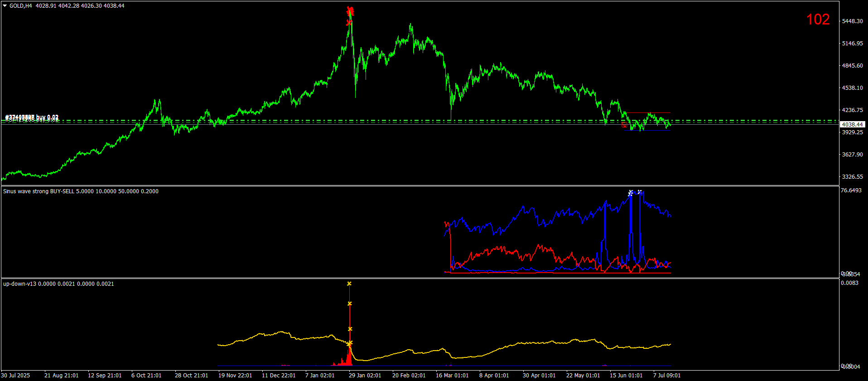Click the 29 Jan 02:01 date on time axis
This screenshot has width=868, height=381.
(x=365, y=376)
